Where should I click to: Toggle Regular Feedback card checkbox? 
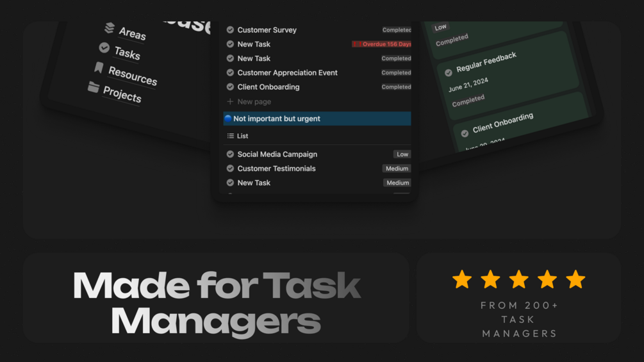click(x=449, y=72)
